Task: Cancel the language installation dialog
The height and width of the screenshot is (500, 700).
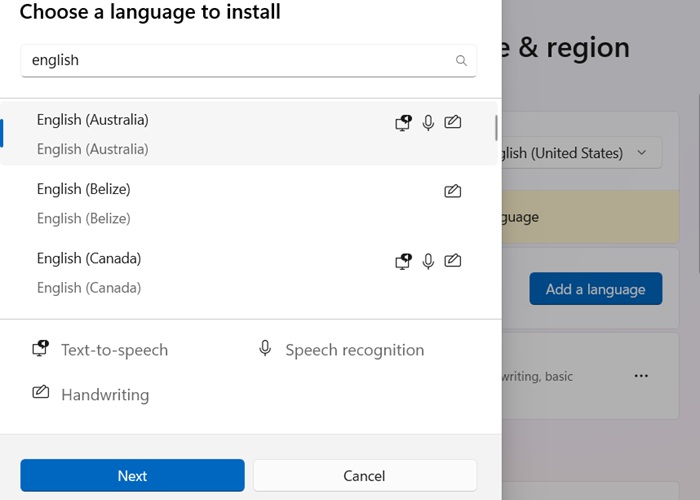Action: pos(365,475)
